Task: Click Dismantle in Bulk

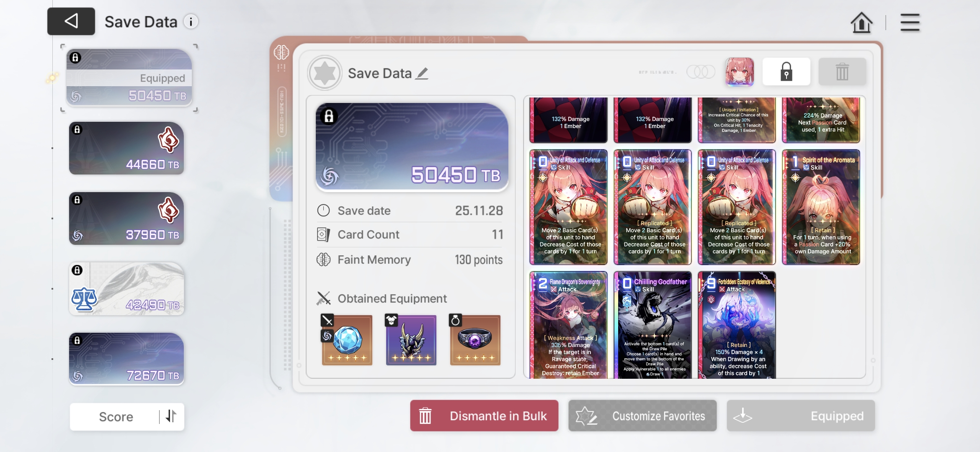Action: pyautogui.click(x=484, y=416)
